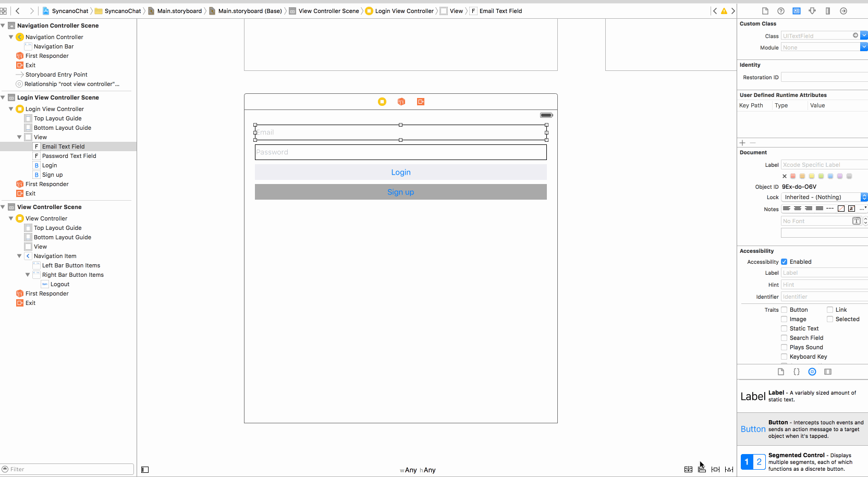Open the Align constraints tool

point(702,469)
